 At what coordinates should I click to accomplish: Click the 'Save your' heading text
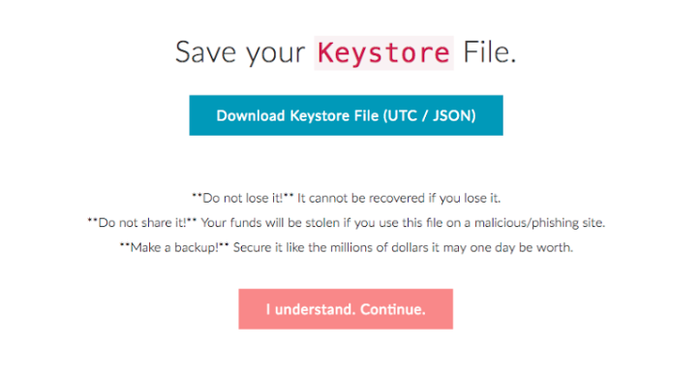click(x=240, y=53)
